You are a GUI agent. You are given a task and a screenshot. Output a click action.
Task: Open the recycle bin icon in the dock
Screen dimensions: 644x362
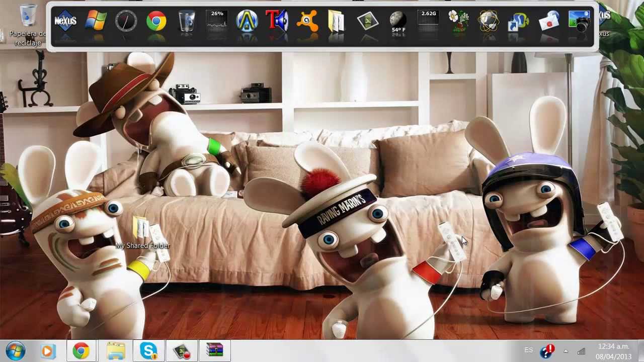(187, 22)
